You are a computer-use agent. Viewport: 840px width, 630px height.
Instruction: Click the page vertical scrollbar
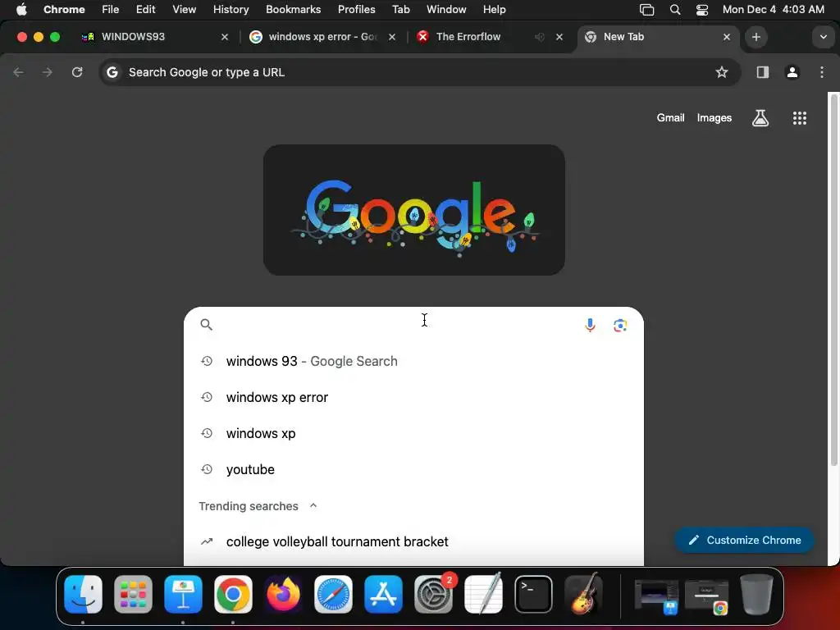pyautogui.click(x=833, y=279)
